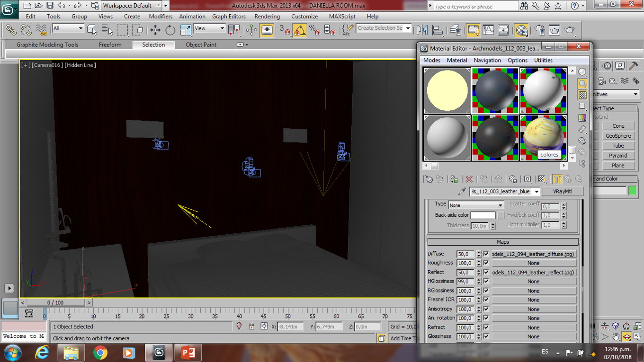Image resolution: width=644 pixels, height=362 pixels.
Task: Click the Mirror tool in main toolbar
Action: coord(422,30)
